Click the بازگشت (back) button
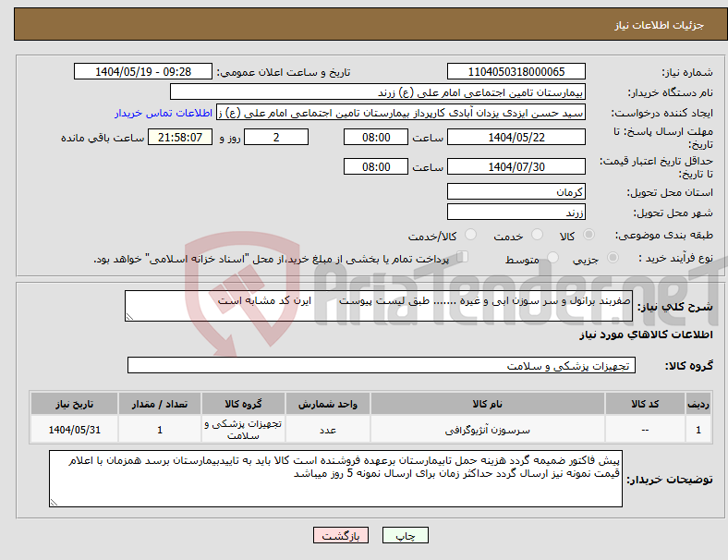728x560 pixels. pyautogui.click(x=341, y=535)
